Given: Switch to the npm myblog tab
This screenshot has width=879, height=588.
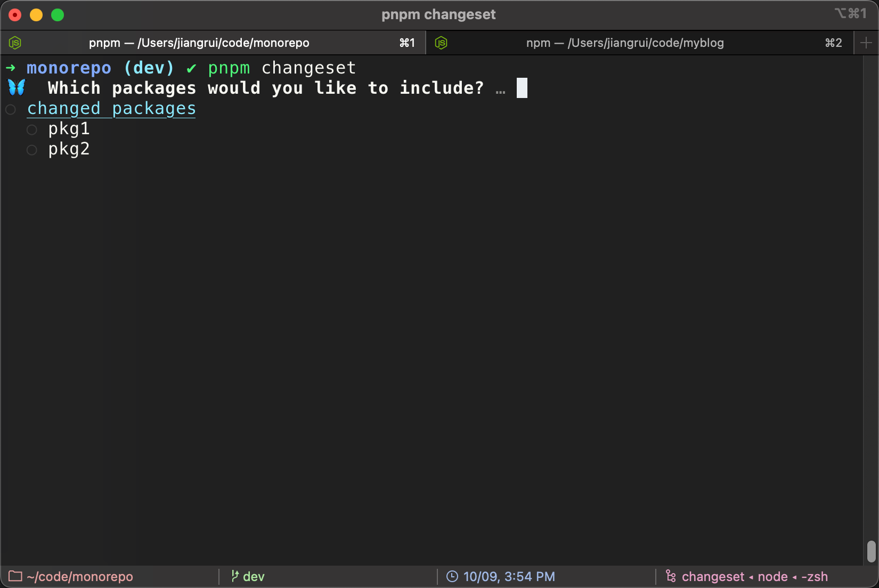Looking at the screenshot, I should tap(639, 43).
